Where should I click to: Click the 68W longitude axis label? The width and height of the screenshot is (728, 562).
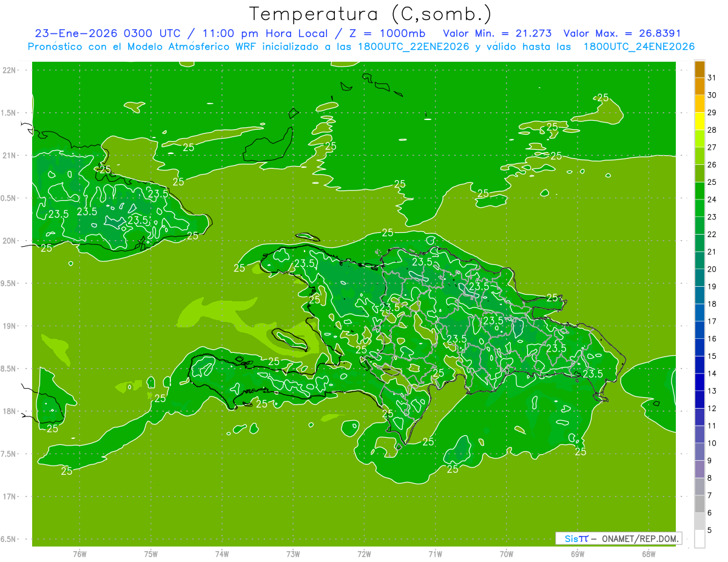648,554
